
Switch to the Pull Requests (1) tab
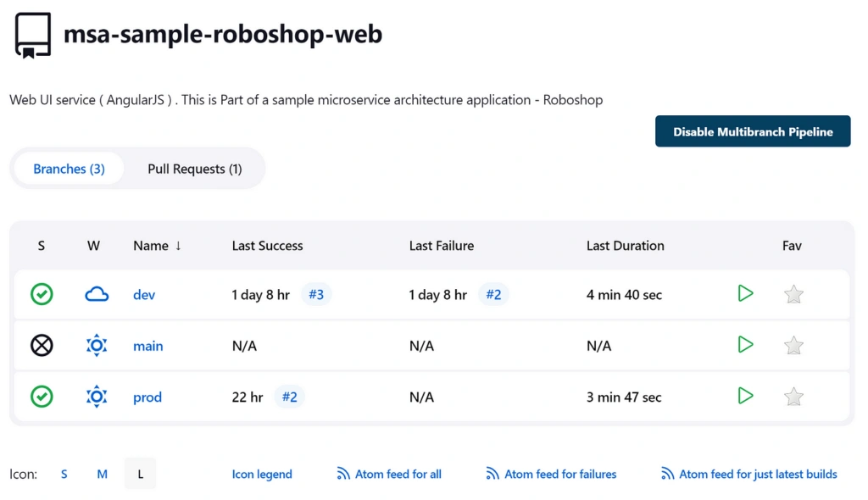click(194, 169)
